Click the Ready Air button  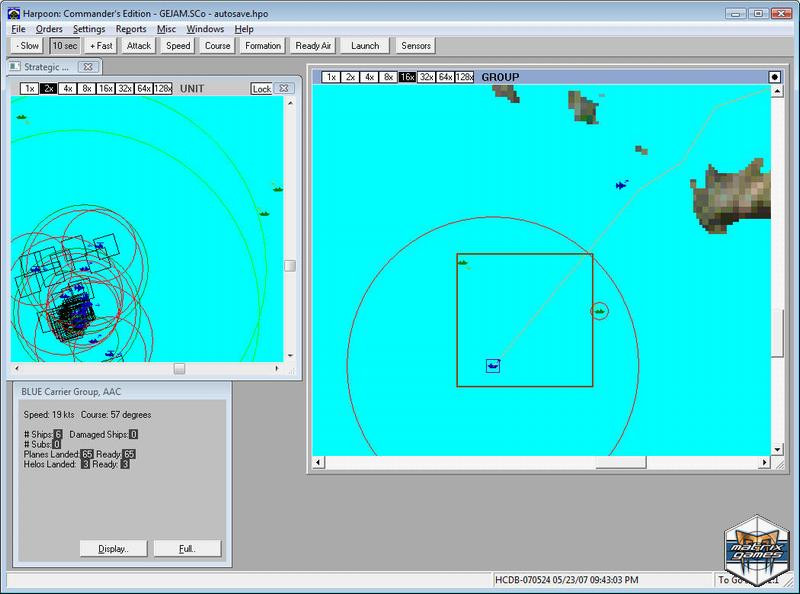pyautogui.click(x=313, y=46)
